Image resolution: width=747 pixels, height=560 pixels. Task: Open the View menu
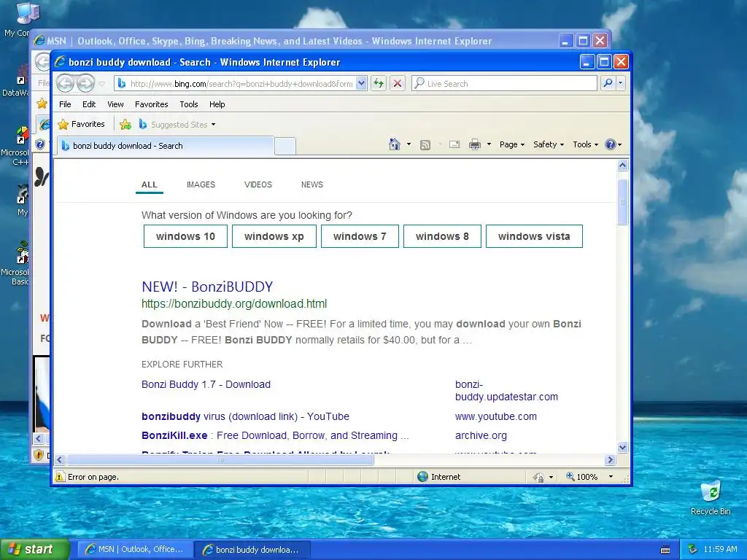coord(115,104)
